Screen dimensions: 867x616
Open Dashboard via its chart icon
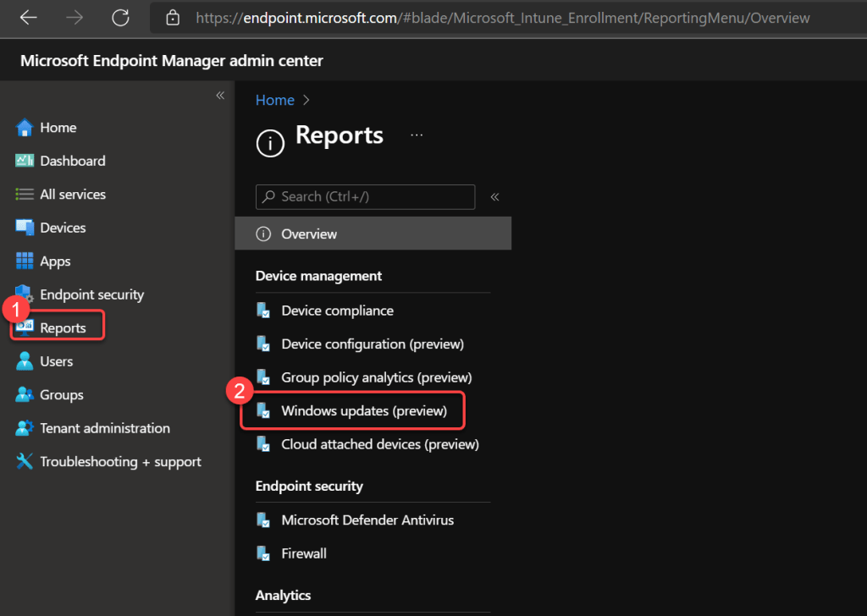(x=25, y=161)
